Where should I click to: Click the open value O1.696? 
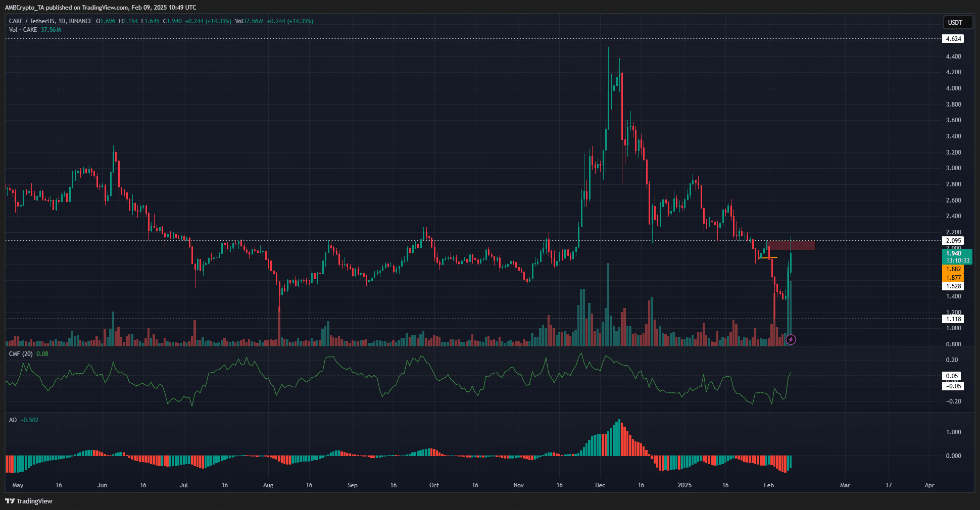pos(106,21)
